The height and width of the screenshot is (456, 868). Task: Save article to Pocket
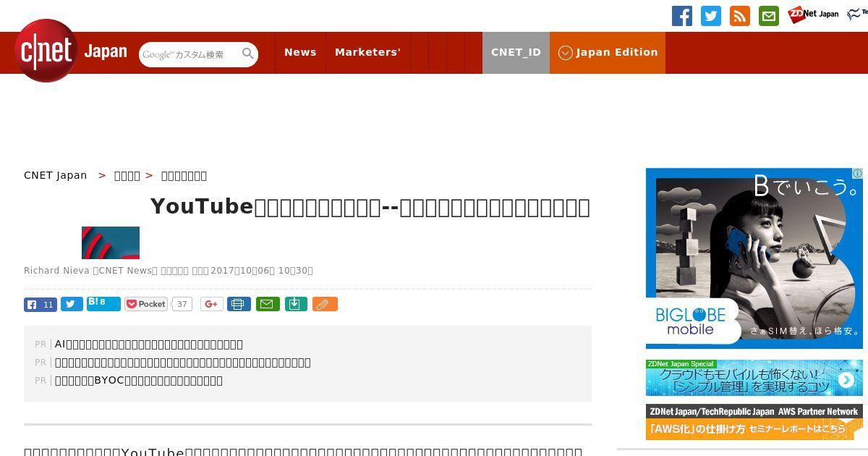coord(146,304)
